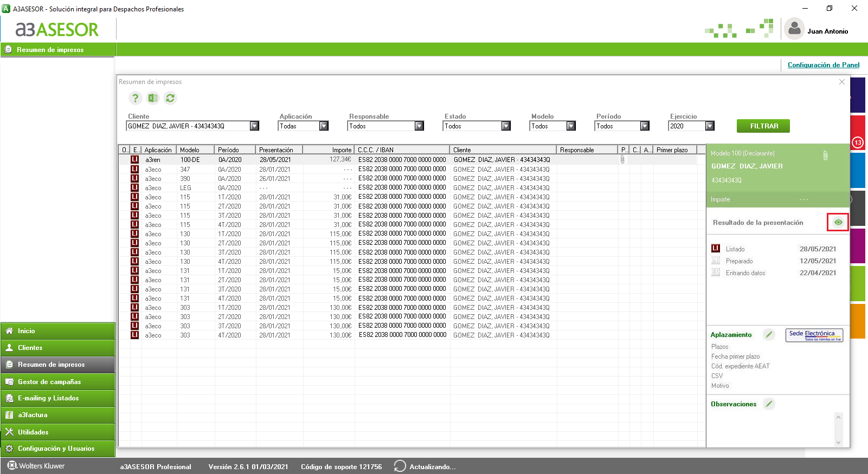
Task: Select Utilidades in the sidebar menu
Action: pyautogui.click(x=58, y=432)
